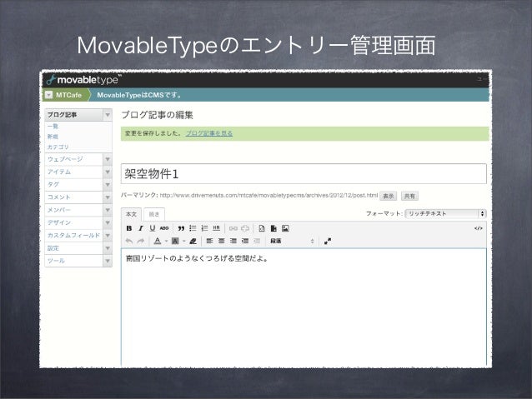Image resolution: width=532 pixels, height=399 pixels.
Task: Decrease indent of the paragraph
Action: pos(257,241)
